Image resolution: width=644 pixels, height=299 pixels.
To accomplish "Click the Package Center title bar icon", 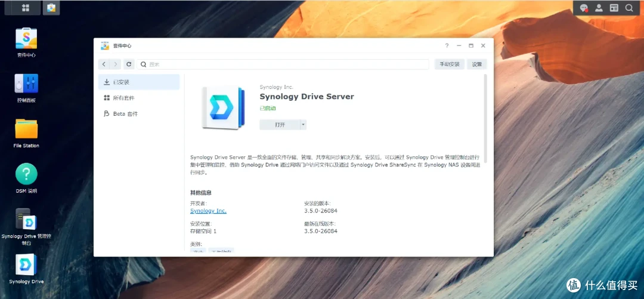I will [105, 45].
